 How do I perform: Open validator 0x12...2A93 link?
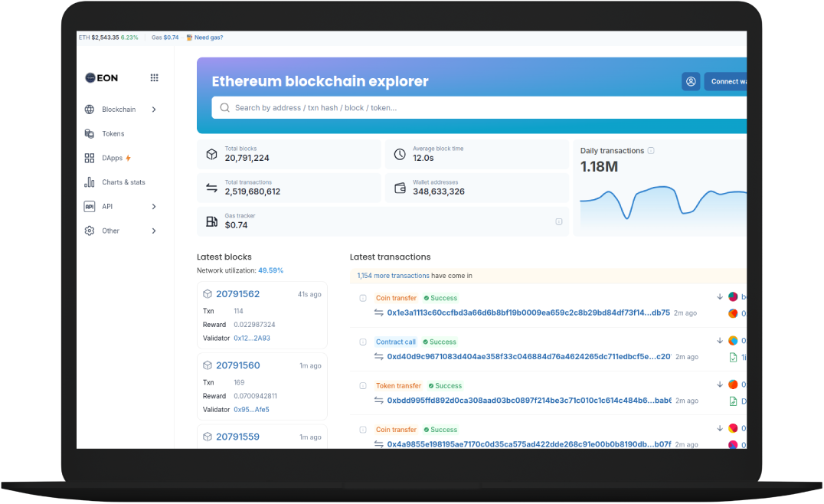coord(252,338)
